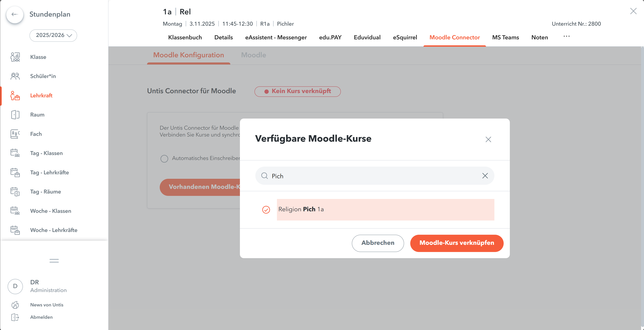Viewport: 644px width, 330px height.
Task: Select the Schüler*in icon in sidebar
Action: point(15,76)
